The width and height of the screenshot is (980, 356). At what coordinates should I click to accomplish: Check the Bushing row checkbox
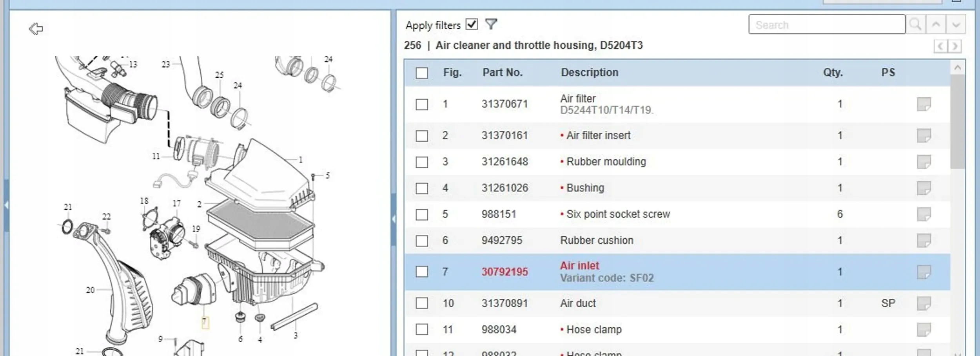click(422, 188)
